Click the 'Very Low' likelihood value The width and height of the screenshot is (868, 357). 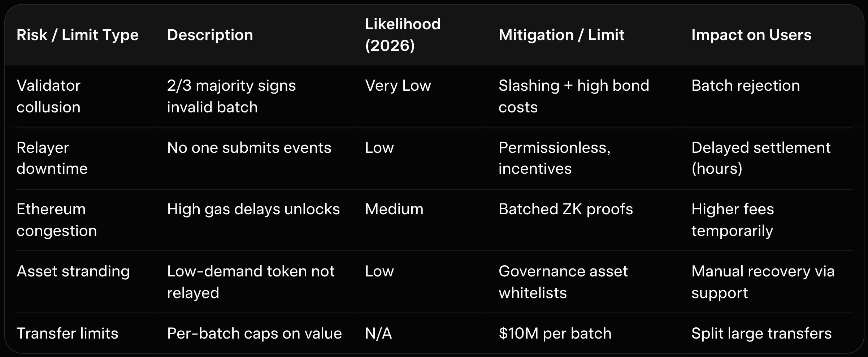(398, 86)
